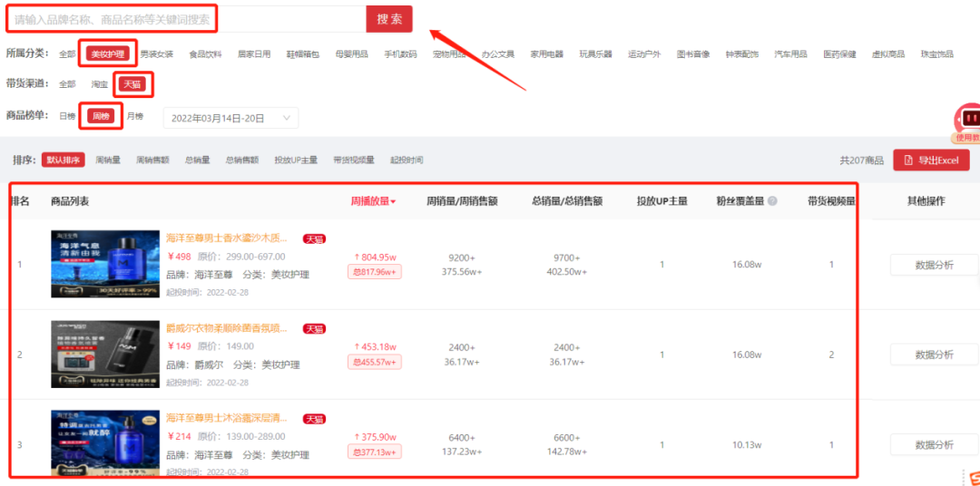
Task: Sort by 总销额
Action: coord(242,160)
